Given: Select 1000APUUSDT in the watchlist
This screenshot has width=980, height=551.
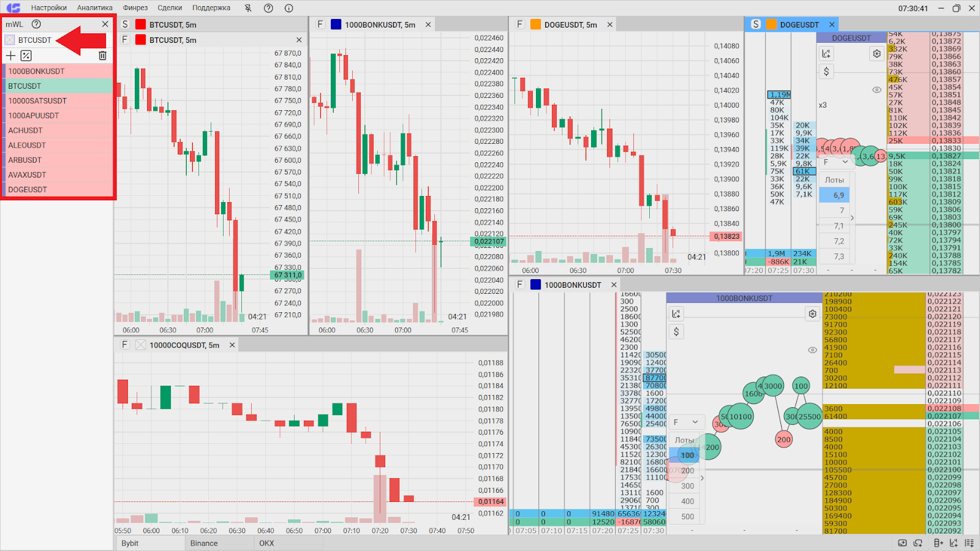Looking at the screenshot, I should click(59, 115).
